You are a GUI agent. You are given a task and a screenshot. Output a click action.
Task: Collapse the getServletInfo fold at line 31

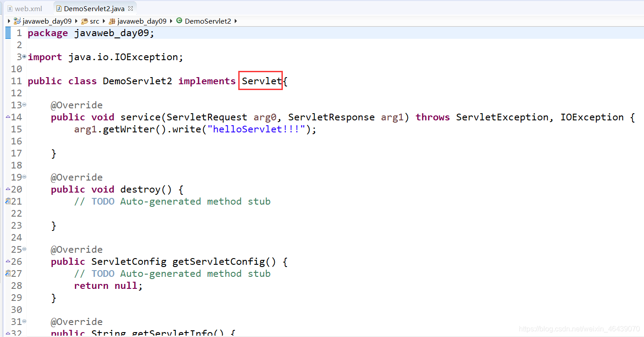point(24,321)
